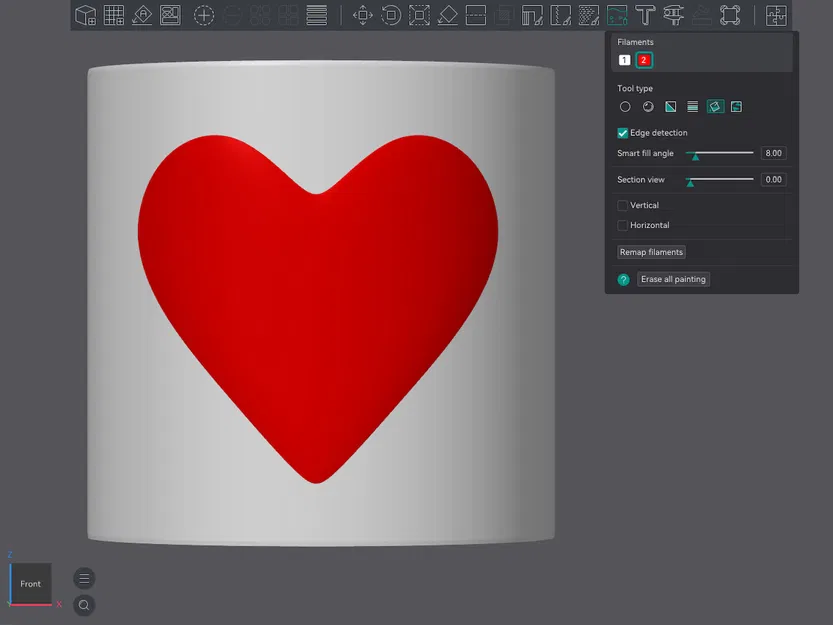The height and width of the screenshot is (625, 833).
Task: Select the Move tool
Action: pos(363,15)
